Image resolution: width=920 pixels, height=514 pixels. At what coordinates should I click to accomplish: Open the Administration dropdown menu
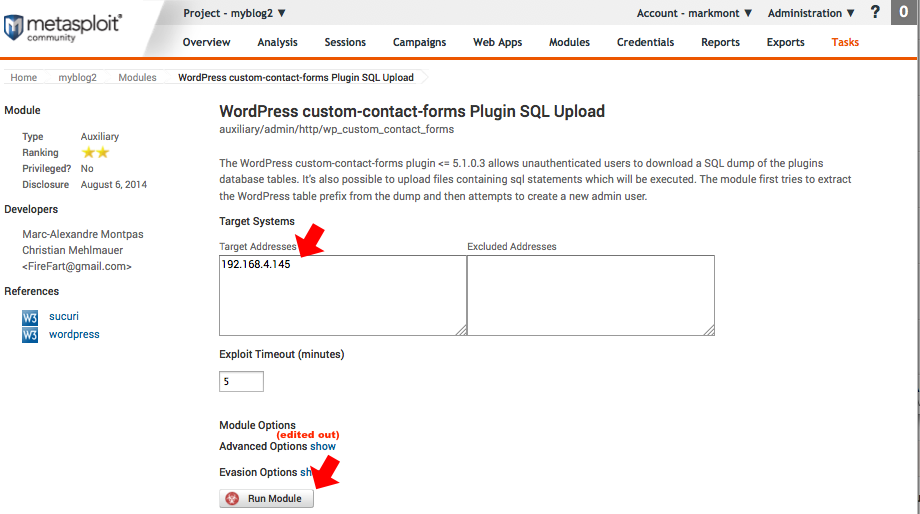click(811, 13)
